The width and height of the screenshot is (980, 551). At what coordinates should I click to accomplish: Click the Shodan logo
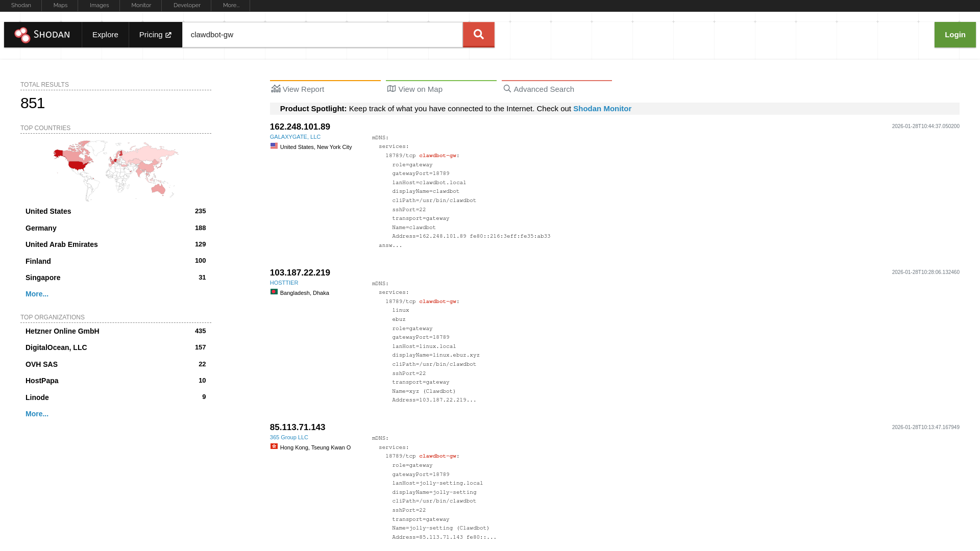42,34
